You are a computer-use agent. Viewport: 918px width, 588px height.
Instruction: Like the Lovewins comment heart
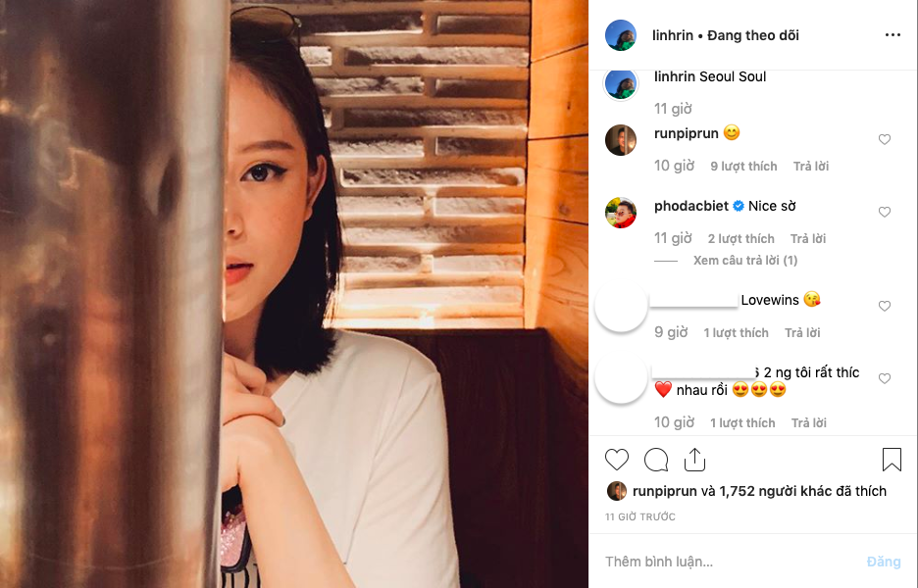(x=885, y=307)
